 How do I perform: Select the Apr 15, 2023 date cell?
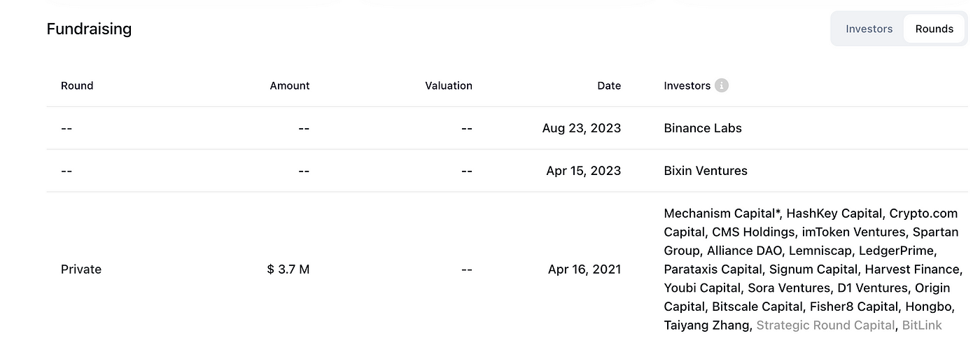click(x=584, y=171)
